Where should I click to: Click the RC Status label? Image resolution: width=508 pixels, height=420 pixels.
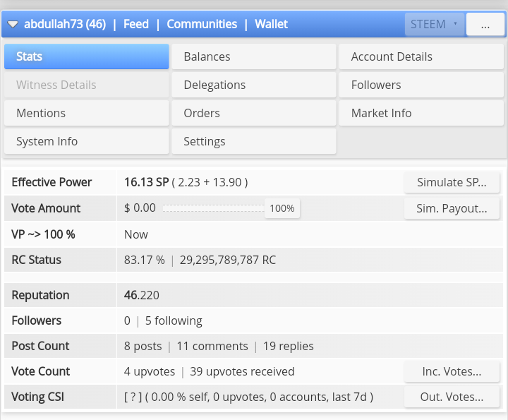coord(36,260)
